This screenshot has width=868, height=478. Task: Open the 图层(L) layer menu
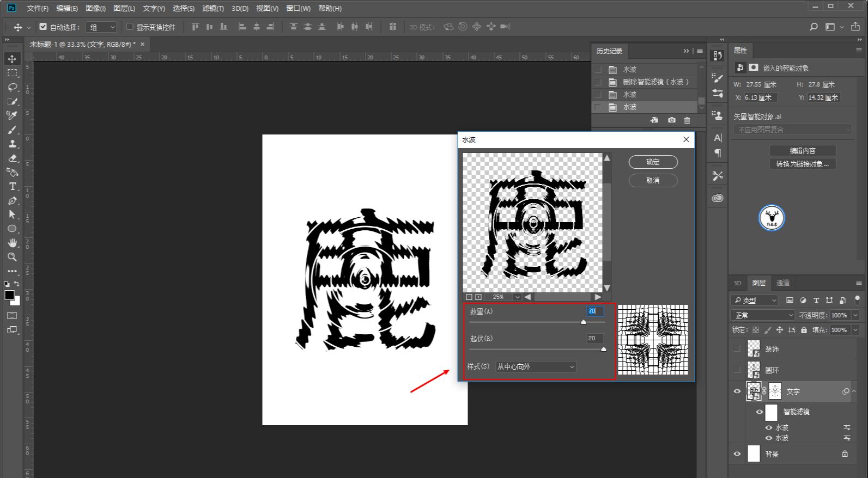[x=124, y=8]
